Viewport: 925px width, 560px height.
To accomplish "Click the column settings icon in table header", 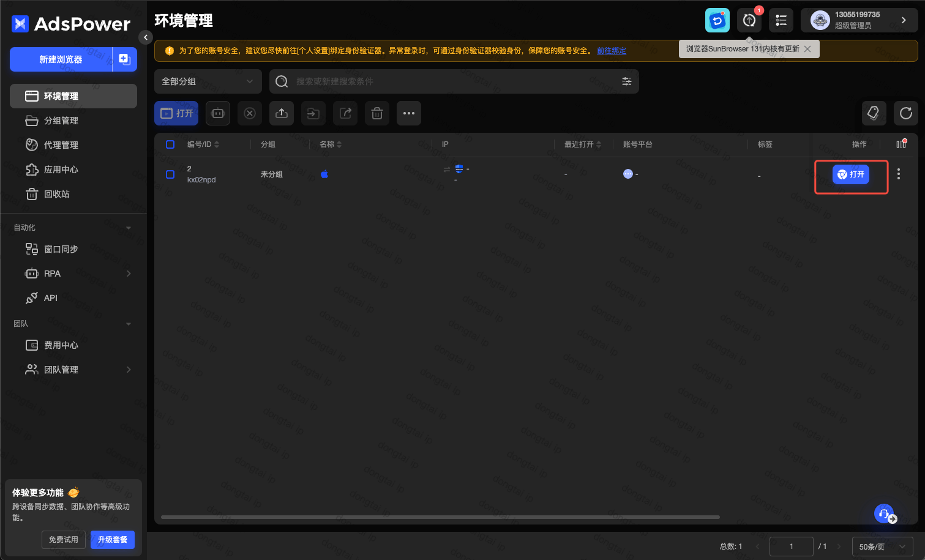I will 901,144.
